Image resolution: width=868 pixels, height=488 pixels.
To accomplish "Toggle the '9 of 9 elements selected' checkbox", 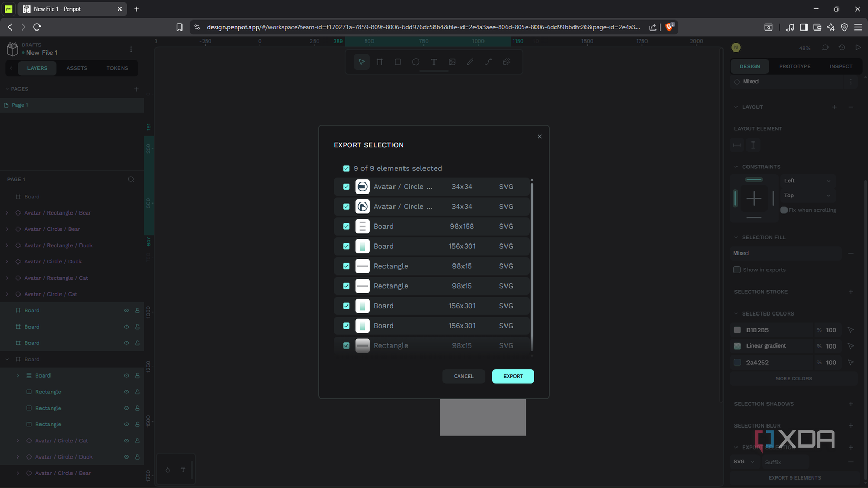I will pos(346,169).
